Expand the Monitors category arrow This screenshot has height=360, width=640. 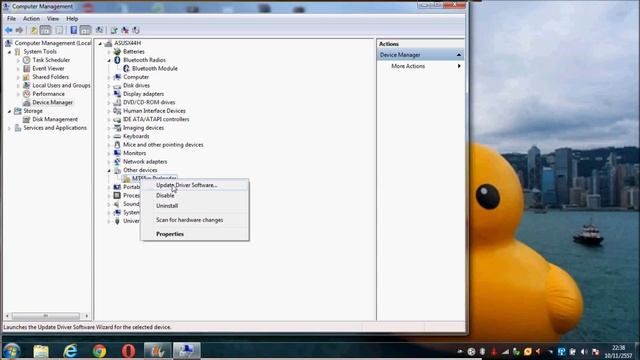tap(109, 153)
